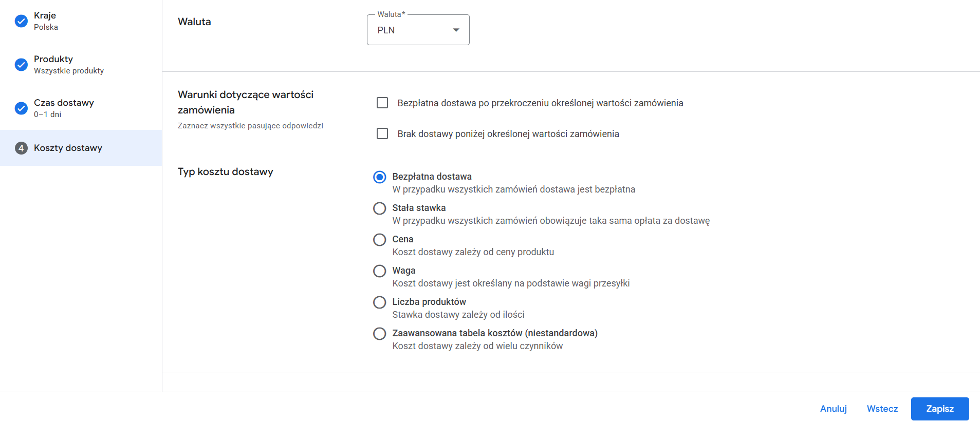Click the step 4 number badge
The height and width of the screenshot is (422, 980).
click(x=21, y=148)
